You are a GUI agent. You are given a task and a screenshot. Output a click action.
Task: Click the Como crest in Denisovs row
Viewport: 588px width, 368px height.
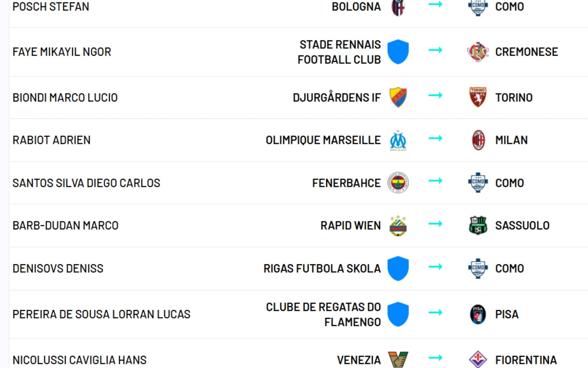click(478, 268)
